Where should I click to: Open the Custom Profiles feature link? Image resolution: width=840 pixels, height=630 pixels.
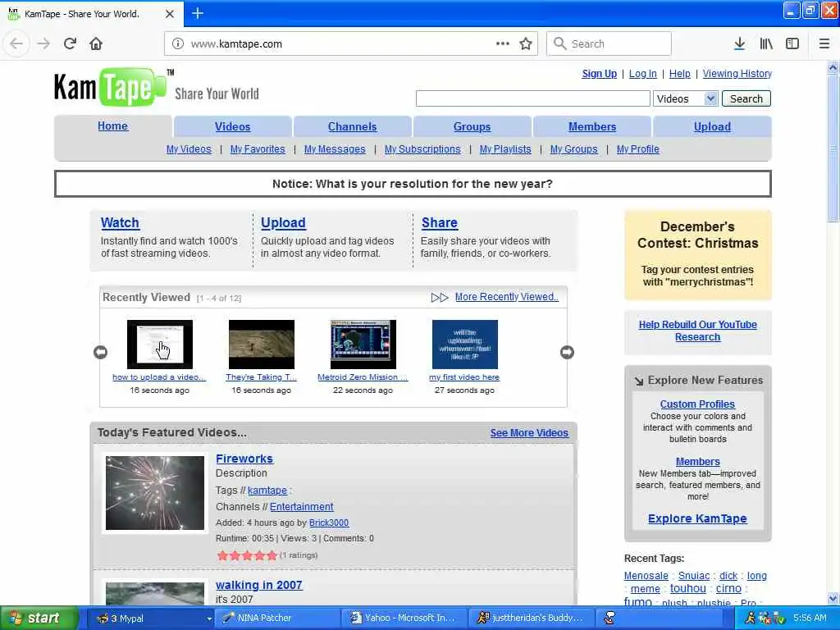pyautogui.click(x=697, y=404)
